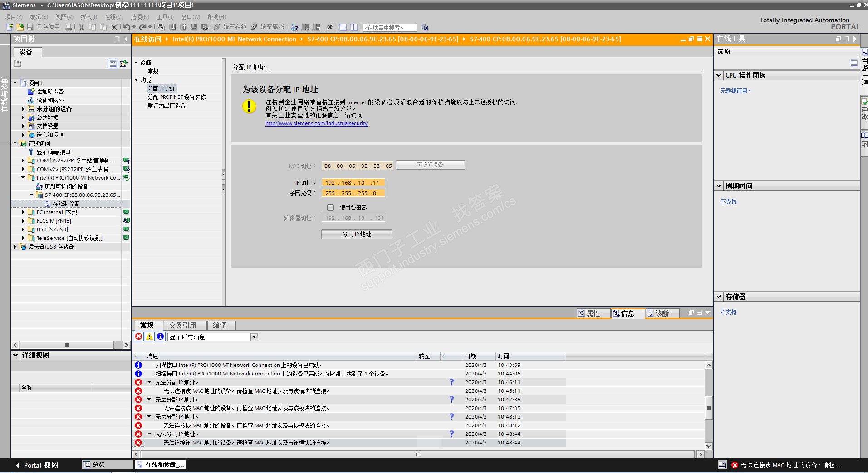Image resolution: width=868 pixels, height=473 pixels.
Task: Click the split editor vertically icon
Action: click(353, 27)
